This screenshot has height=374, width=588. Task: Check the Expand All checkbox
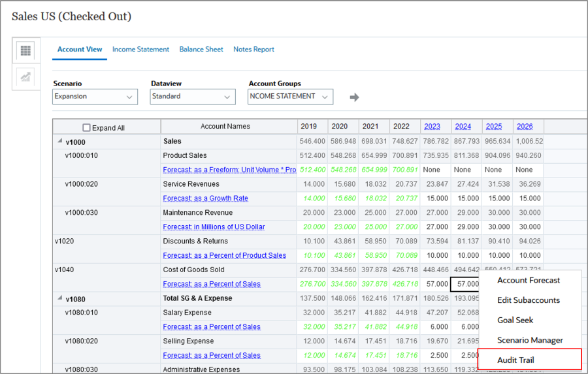click(87, 128)
